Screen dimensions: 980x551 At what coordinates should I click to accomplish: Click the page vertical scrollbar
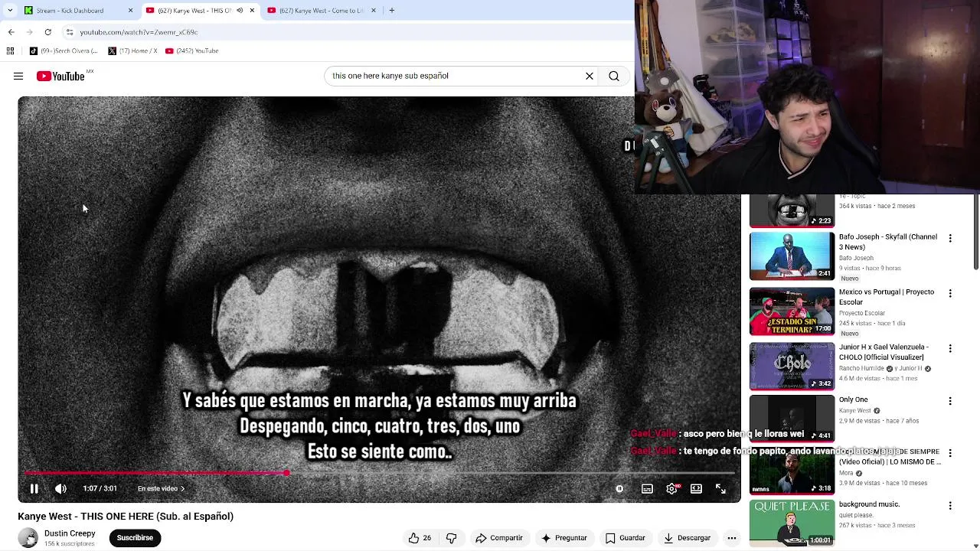click(976, 233)
